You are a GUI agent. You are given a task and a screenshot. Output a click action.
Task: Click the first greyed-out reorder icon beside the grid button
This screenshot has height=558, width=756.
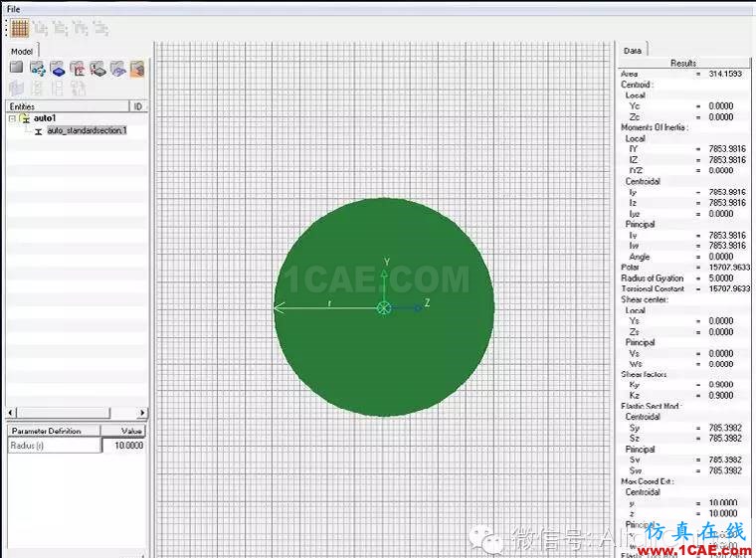pyautogui.click(x=41, y=29)
